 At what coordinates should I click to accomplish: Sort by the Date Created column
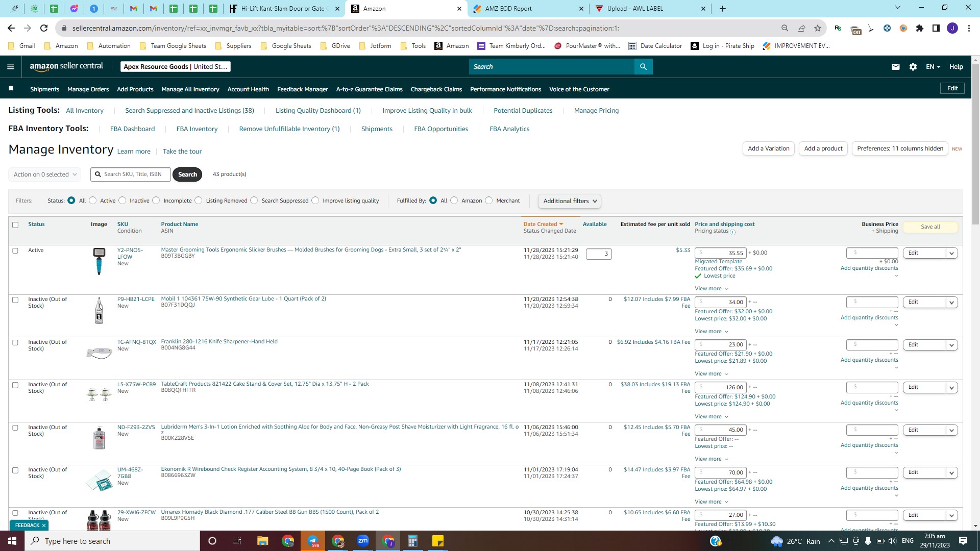(x=543, y=224)
